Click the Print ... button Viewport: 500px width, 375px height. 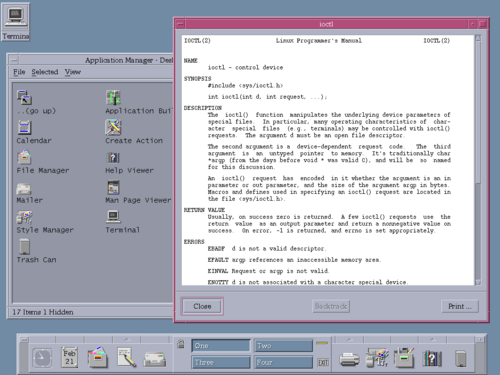pyautogui.click(x=460, y=306)
